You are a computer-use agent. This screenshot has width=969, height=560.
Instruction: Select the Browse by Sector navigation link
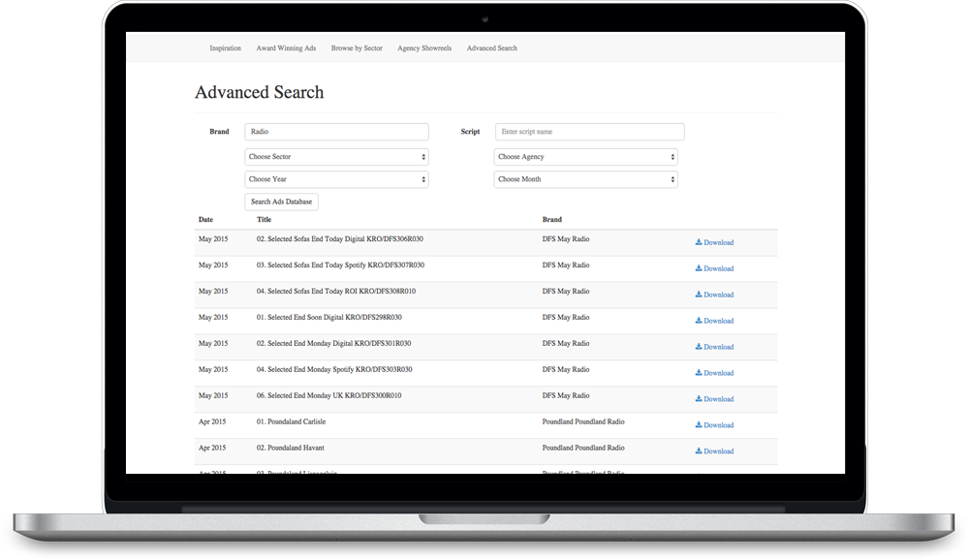tap(356, 47)
